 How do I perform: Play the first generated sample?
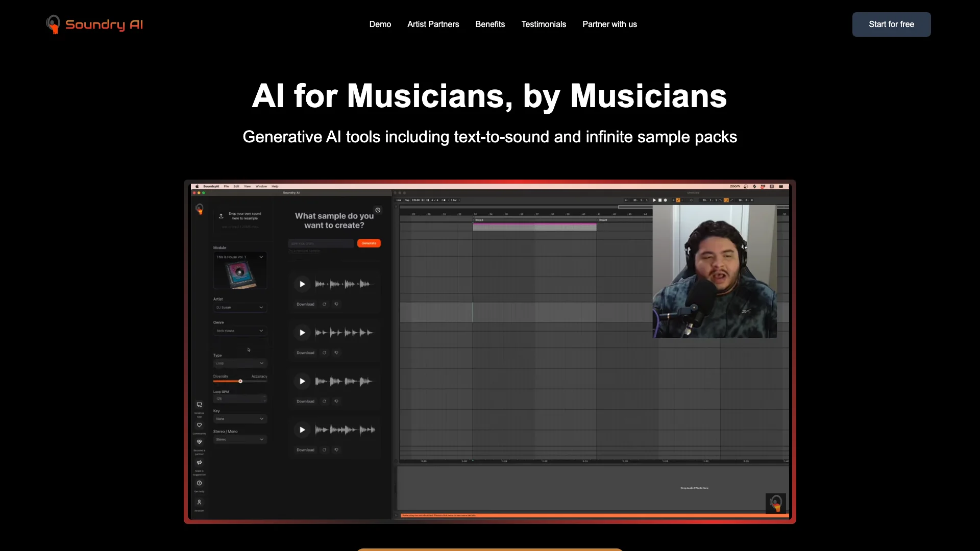302,284
